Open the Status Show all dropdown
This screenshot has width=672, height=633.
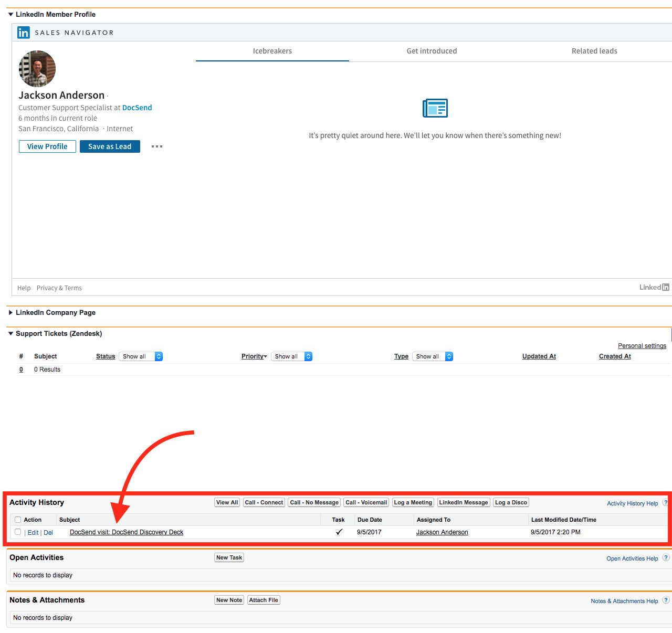point(141,356)
